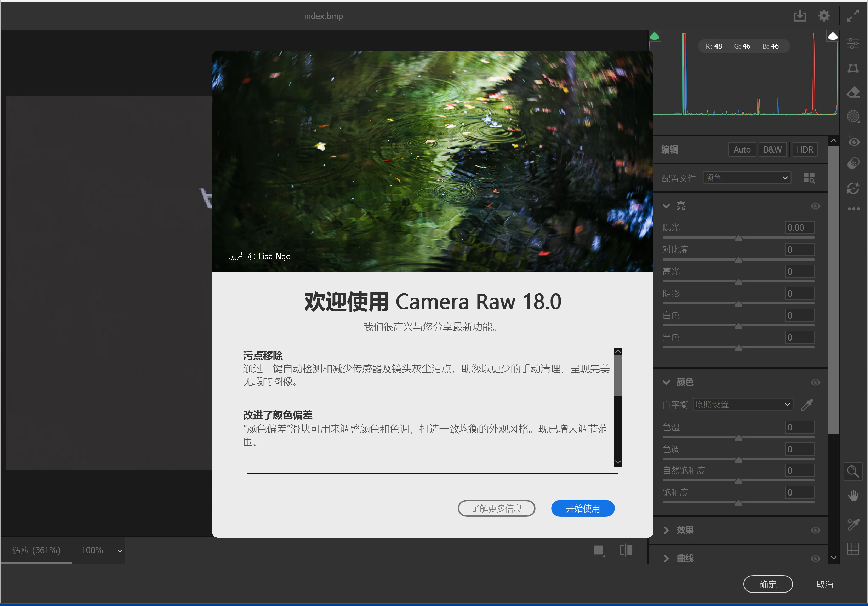Select the red eye removal tool
Viewport: 868px width, 606px height.
pos(853,141)
